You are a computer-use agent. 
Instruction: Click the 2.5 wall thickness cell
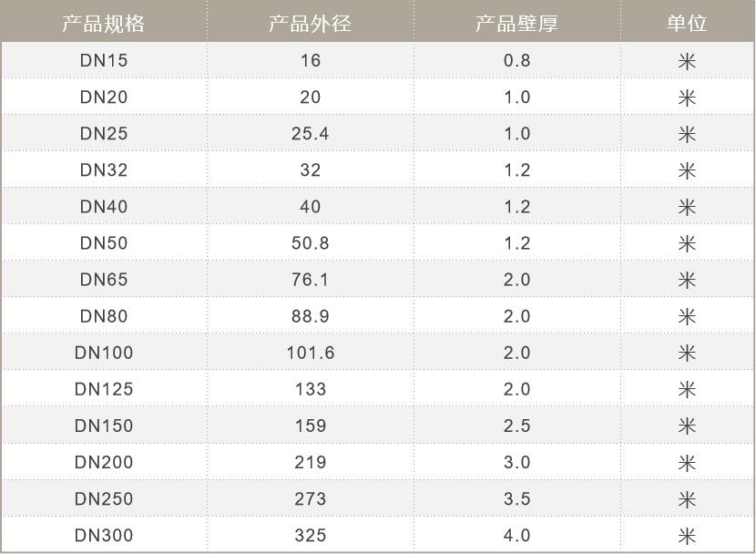tap(516, 426)
